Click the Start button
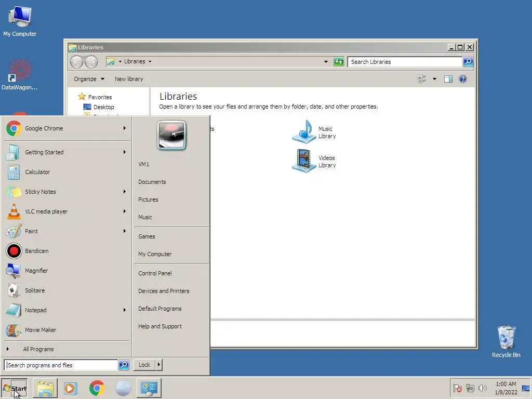This screenshot has height=399, width=532. click(14, 388)
